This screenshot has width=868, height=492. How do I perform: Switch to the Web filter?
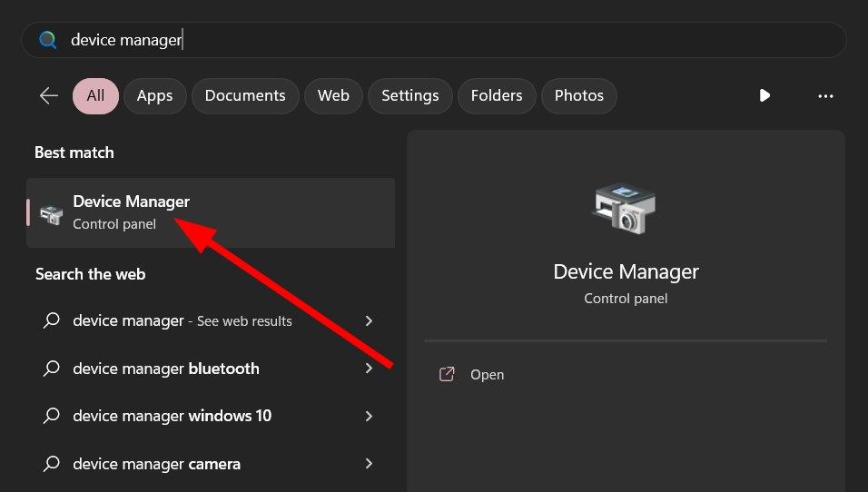(x=333, y=95)
